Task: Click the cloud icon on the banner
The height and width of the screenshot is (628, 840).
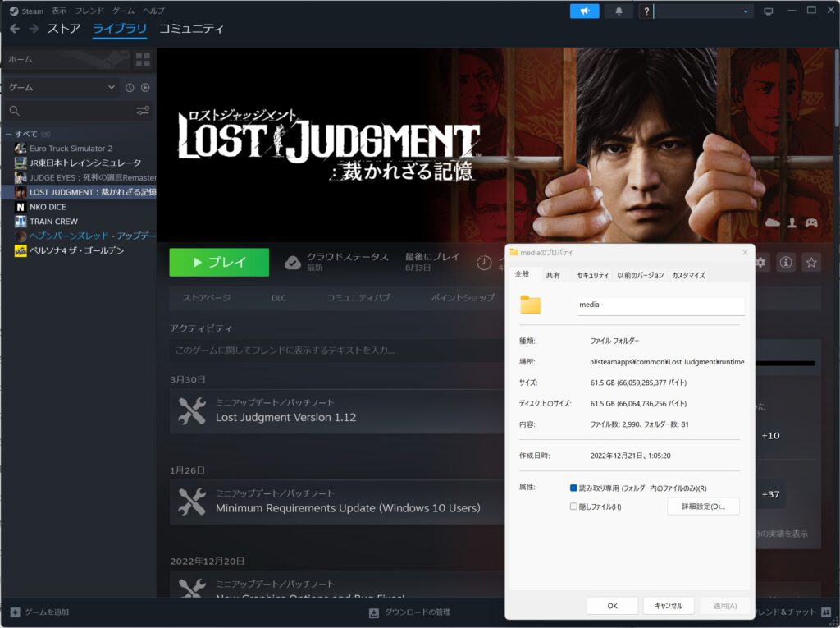Action: coord(772,222)
